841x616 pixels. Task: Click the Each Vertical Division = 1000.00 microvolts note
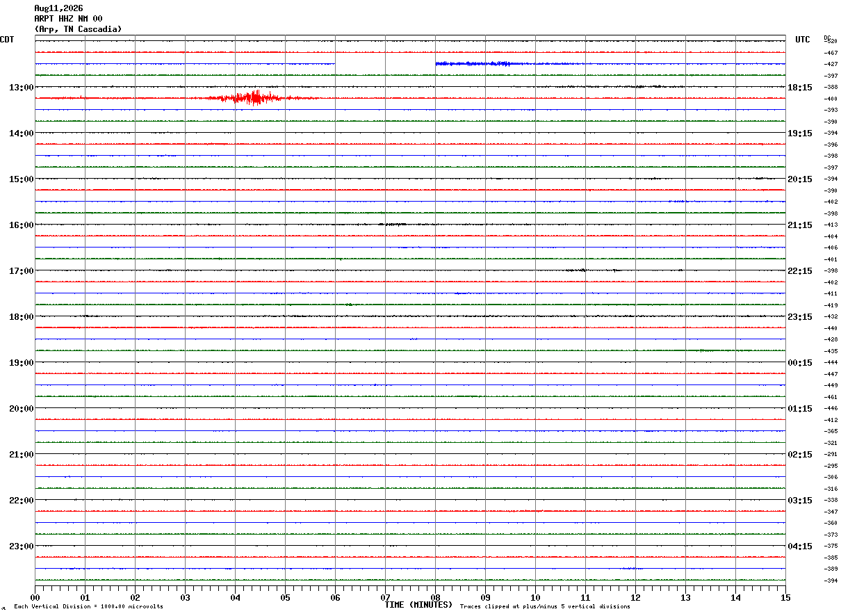88,607
